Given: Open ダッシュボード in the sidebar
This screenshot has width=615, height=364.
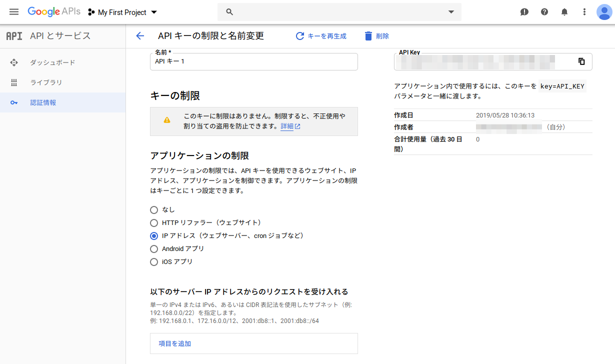Looking at the screenshot, I should pyautogui.click(x=52, y=62).
